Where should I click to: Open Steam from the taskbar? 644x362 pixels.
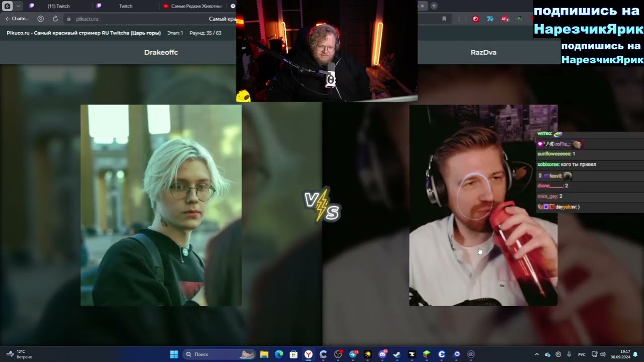pos(397,354)
